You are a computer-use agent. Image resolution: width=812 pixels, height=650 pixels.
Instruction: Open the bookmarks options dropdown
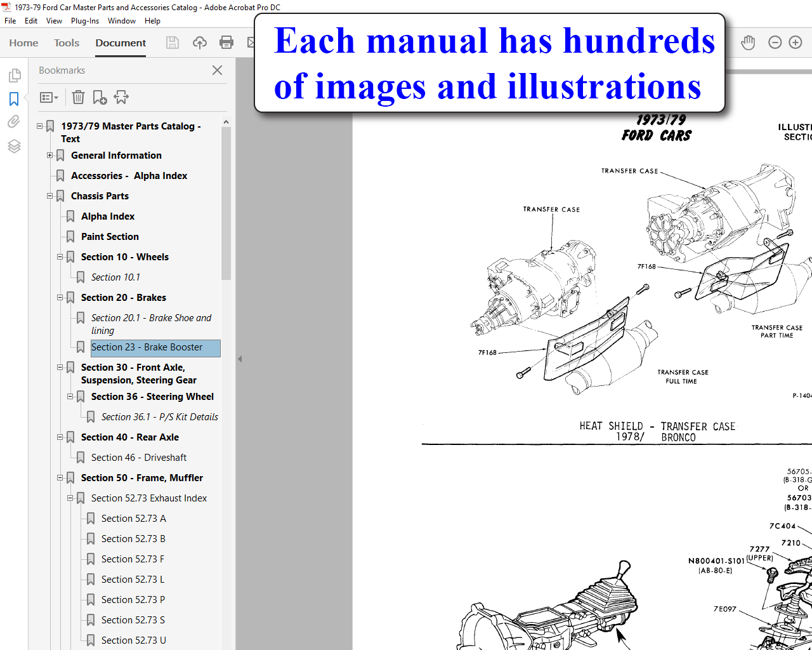pyautogui.click(x=49, y=97)
